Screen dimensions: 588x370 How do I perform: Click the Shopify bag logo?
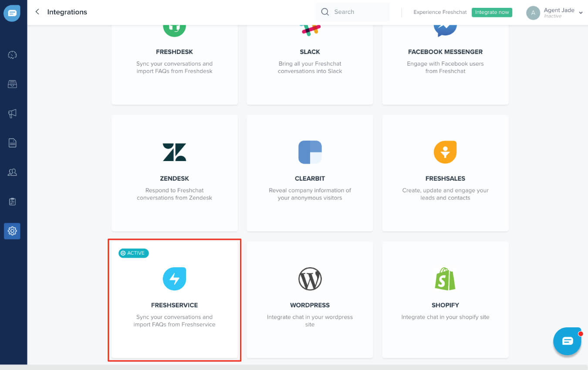point(445,279)
